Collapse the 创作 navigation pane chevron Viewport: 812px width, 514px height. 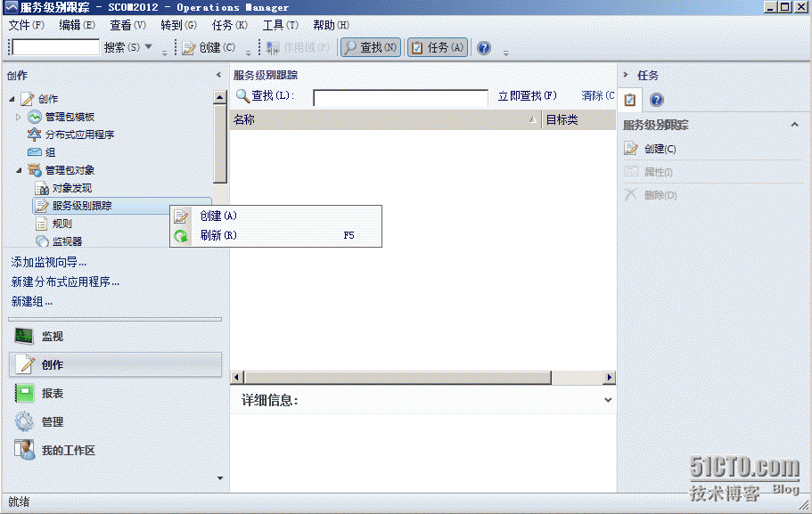(x=218, y=75)
